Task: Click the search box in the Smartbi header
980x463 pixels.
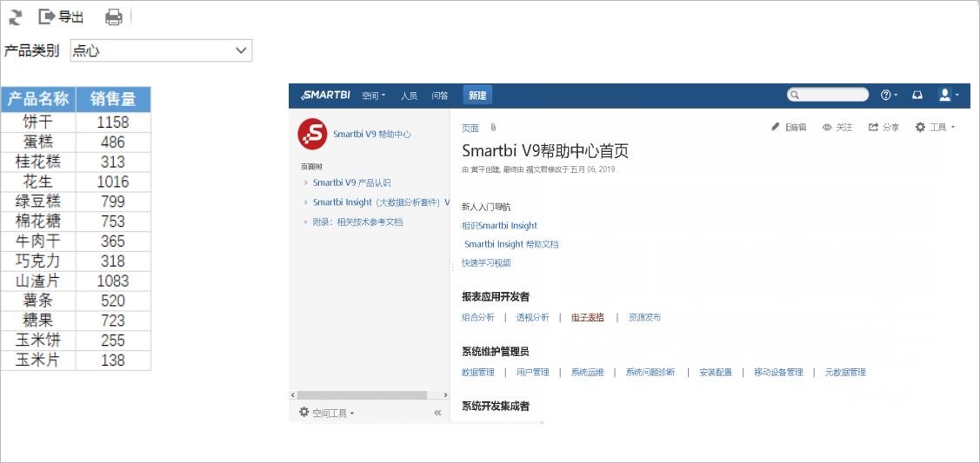Action: tap(828, 95)
